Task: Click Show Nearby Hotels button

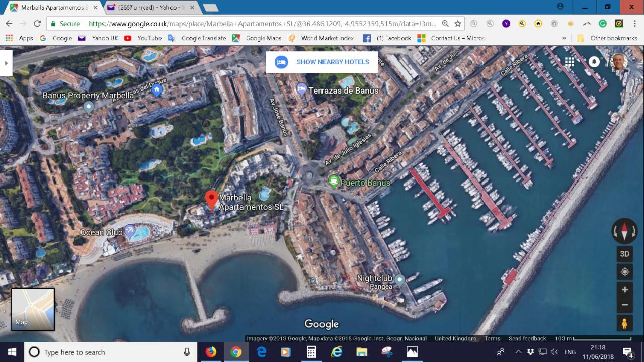Action: pyautogui.click(x=322, y=62)
